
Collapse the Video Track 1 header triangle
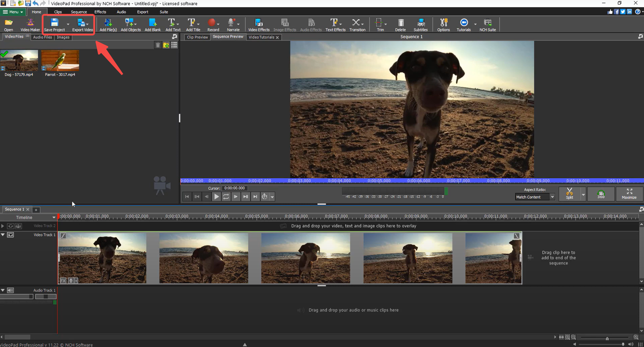(3, 235)
